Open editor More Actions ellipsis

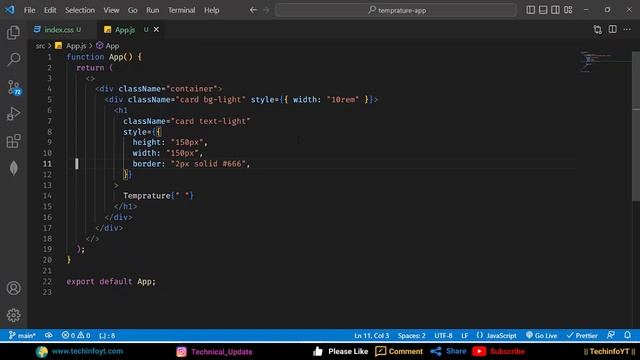click(x=627, y=29)
